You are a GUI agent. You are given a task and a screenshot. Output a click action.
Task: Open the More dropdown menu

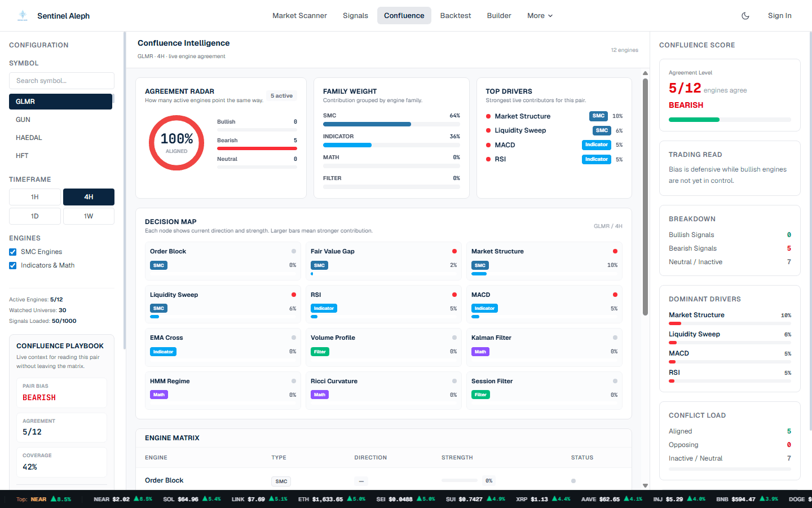pos(540,16)
